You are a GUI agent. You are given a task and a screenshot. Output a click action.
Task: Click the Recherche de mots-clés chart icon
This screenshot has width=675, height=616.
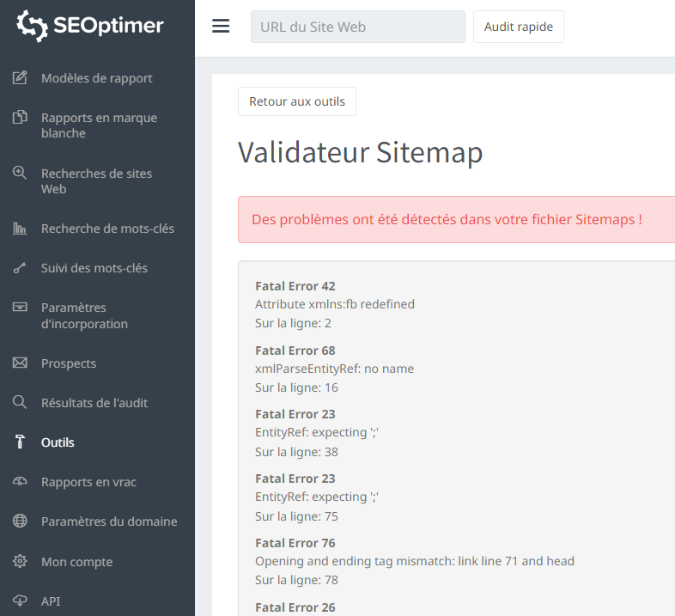click(x=20, y=229)
